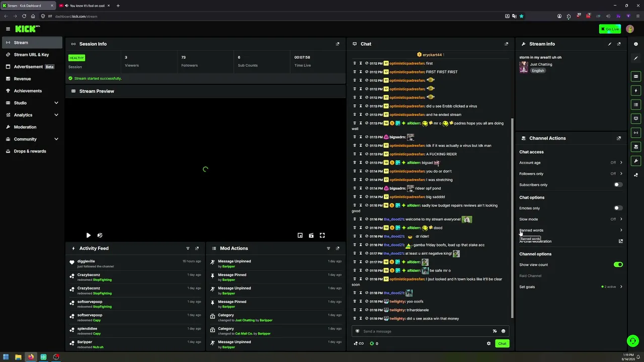
Task: Pop out the Chat panel
Action: tap(506, 44)
